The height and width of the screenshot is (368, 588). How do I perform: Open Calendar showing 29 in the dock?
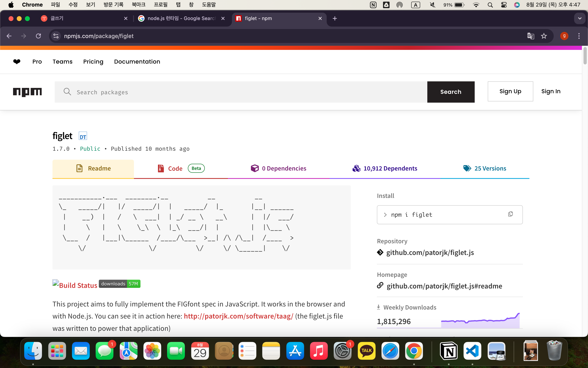tap(200, 351)
